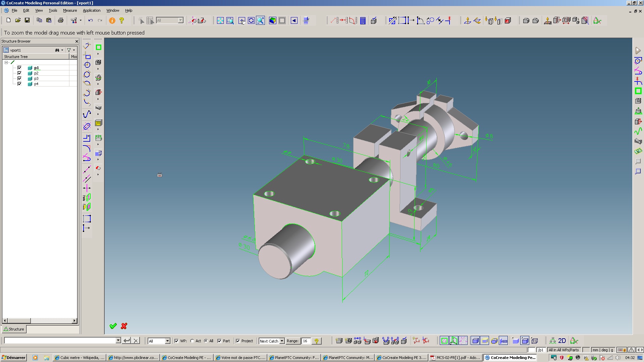Open the File menu
This screenshot has width=644, height=362.
pyautogui.click(x=14, y=10)
